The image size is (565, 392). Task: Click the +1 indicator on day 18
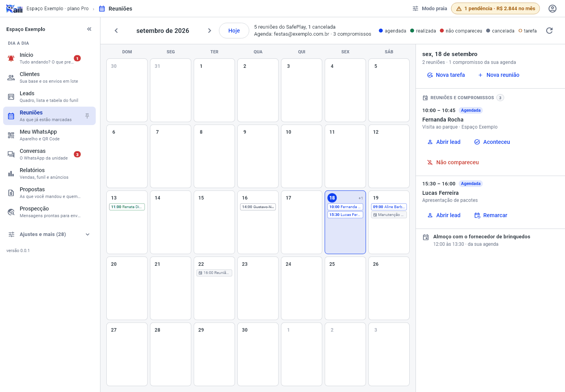click(361, 198)
